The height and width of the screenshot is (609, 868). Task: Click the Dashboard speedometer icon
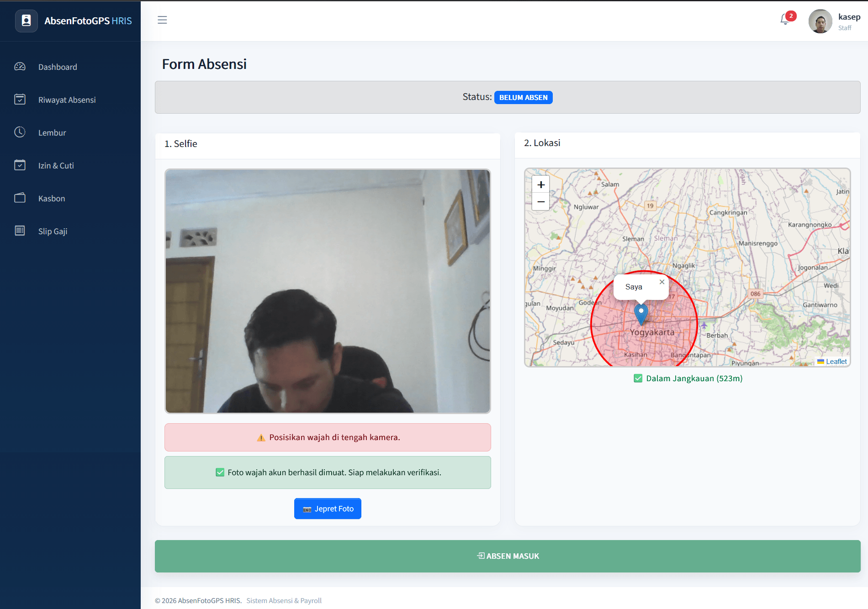point(20,67)
